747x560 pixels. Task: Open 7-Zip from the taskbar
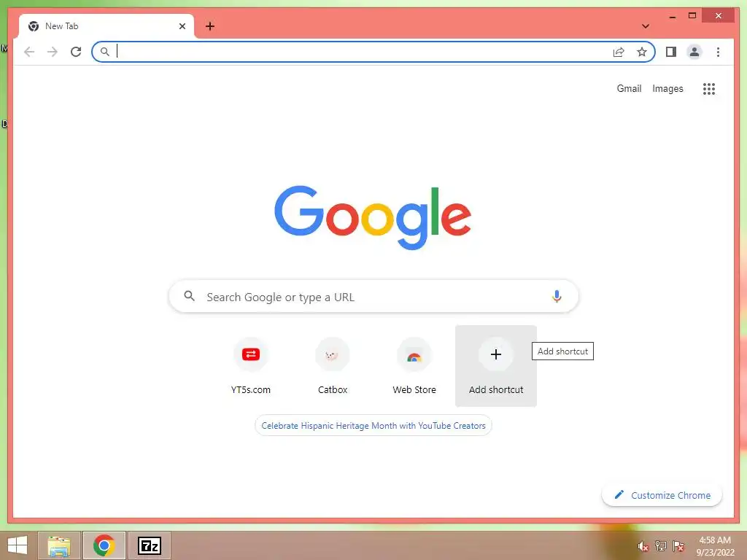pos(149,545)
